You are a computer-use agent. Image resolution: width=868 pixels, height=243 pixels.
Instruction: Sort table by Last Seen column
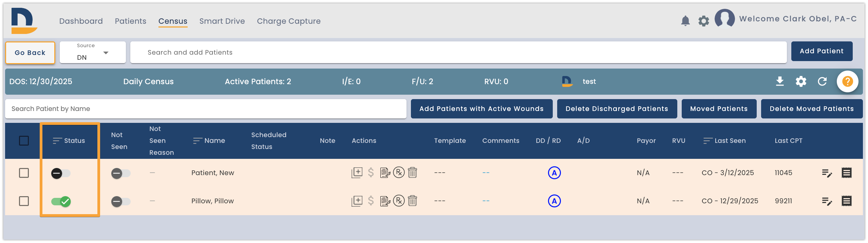[x=724, y=141]
